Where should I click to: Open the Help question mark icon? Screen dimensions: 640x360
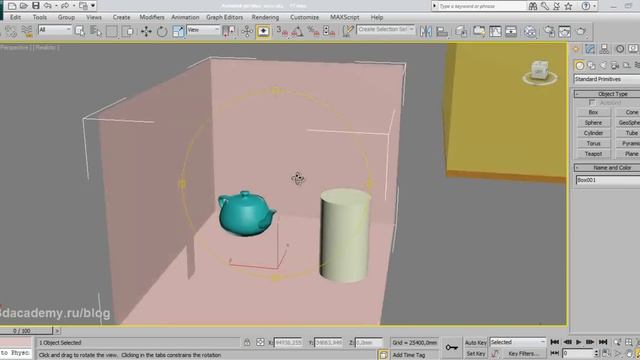pyautogui.click(x=586, y=6)
